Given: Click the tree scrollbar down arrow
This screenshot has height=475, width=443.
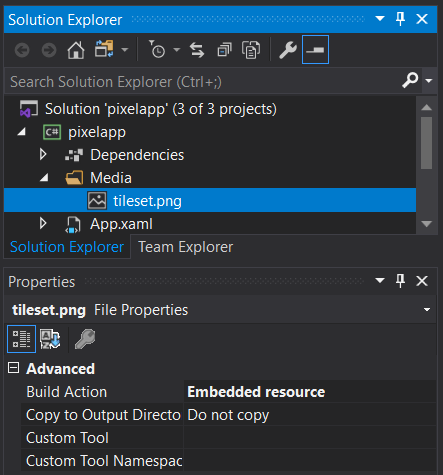Looking at the screenshot, I should 427,224.
